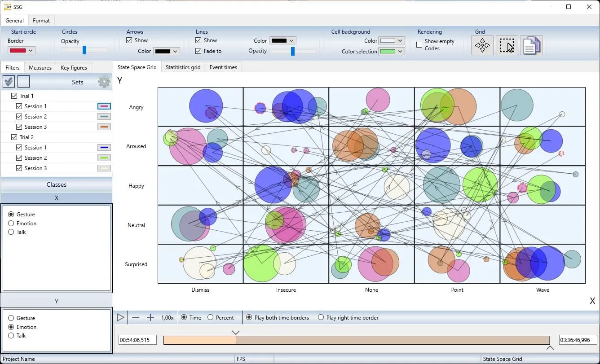Disable the Fade to option for lines
The image size is (600, 364).
pyautogui.click(x=198, y=51)
